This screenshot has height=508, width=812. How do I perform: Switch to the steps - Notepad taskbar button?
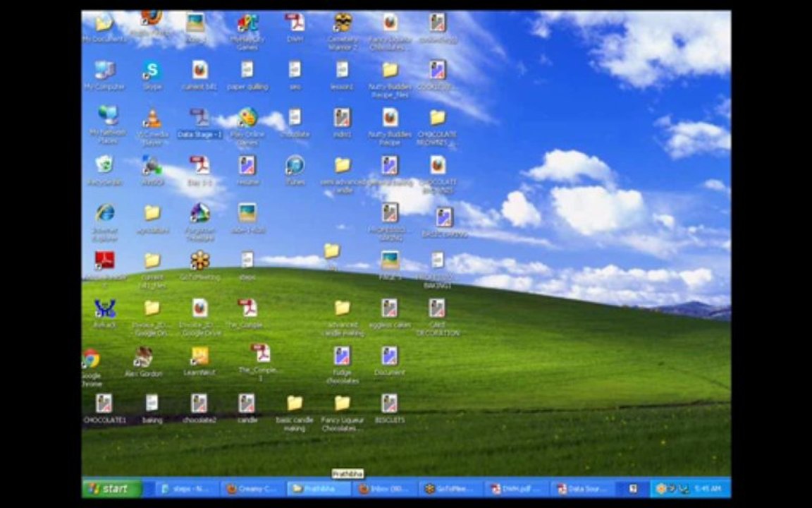click(x=188, y=489)
